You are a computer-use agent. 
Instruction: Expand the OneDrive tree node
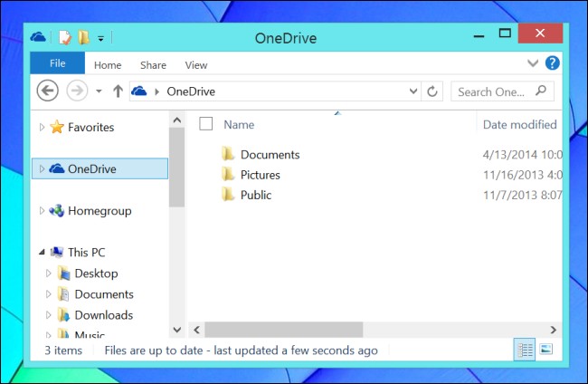click(x=42, y=169)
